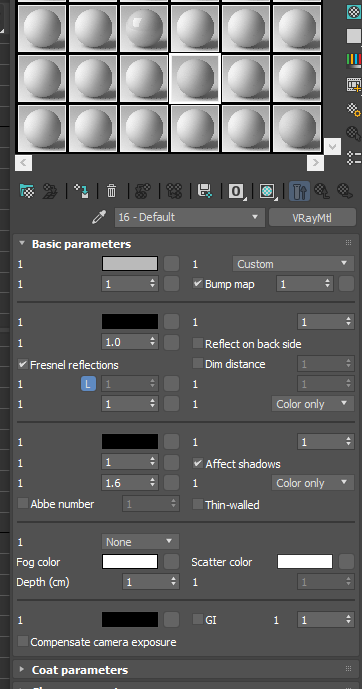The image size is (362, 689).
Task: Open the 16 - Default material name dropdown
Action: pyautogui.click(x=190, y=217)
